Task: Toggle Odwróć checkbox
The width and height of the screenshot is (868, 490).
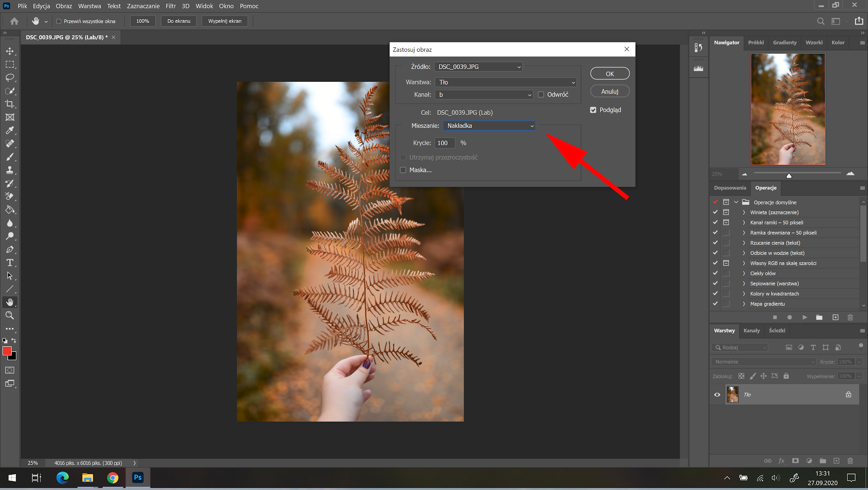Action: 541,94
